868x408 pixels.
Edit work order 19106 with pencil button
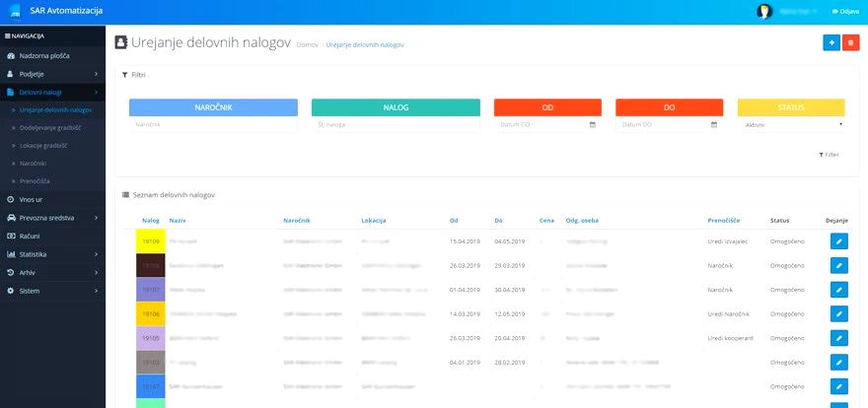click(x=838, y=314)
